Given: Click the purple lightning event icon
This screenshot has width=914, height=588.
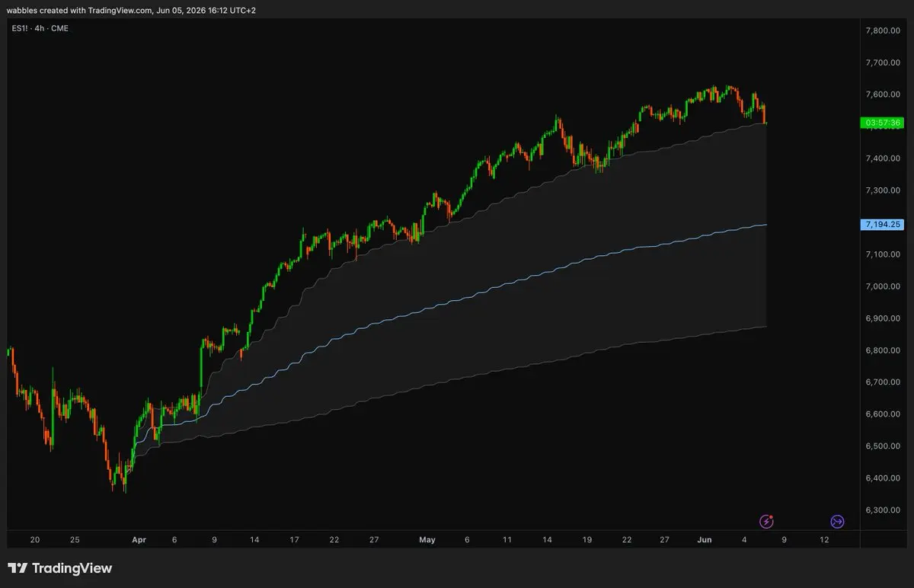Looking at the screenshot, I should tap(767, 522).
